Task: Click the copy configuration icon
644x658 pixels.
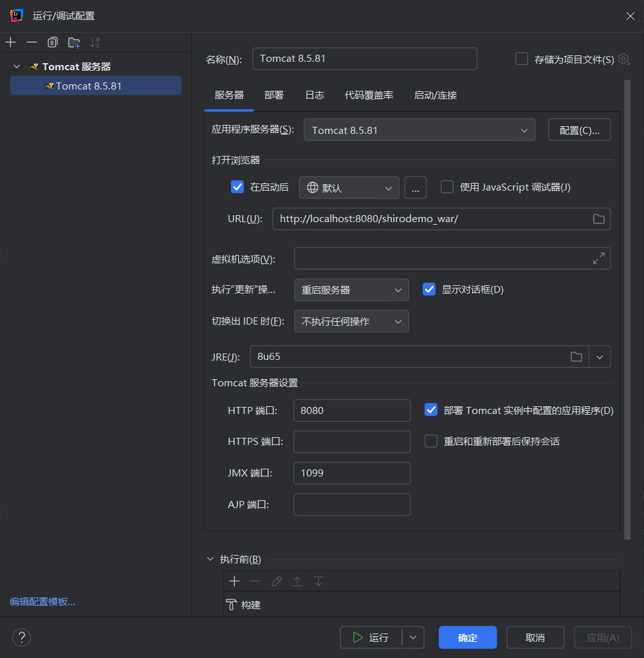Action: 53,42
